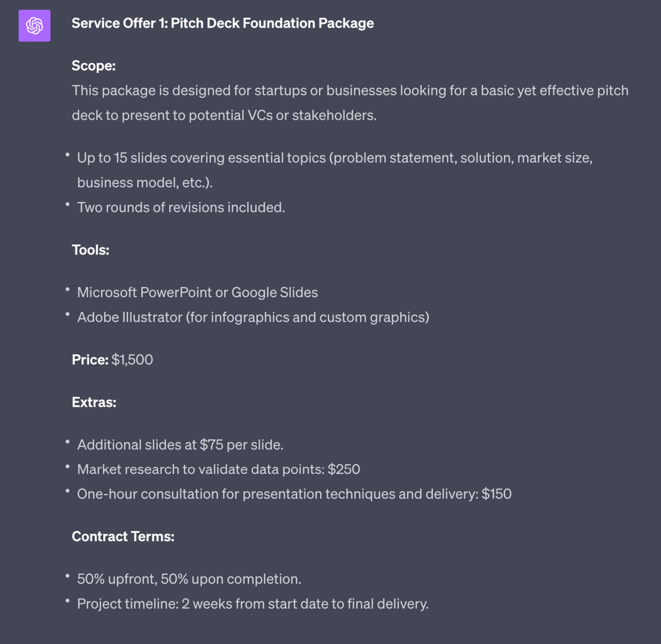The image size is (661, 644).
Task: Click 'Microsoft PowerPoint or Google Slides' line
Action: click(197, 292)
